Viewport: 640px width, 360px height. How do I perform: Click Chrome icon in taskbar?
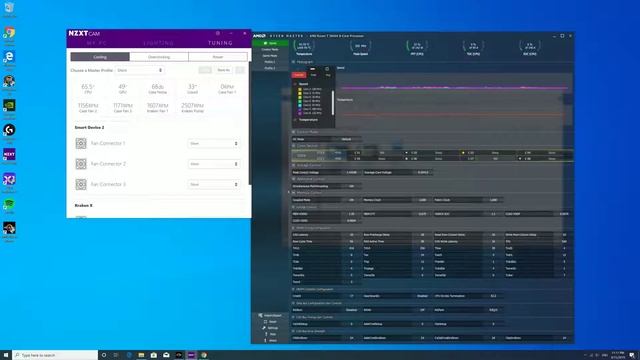click(204, 355)
